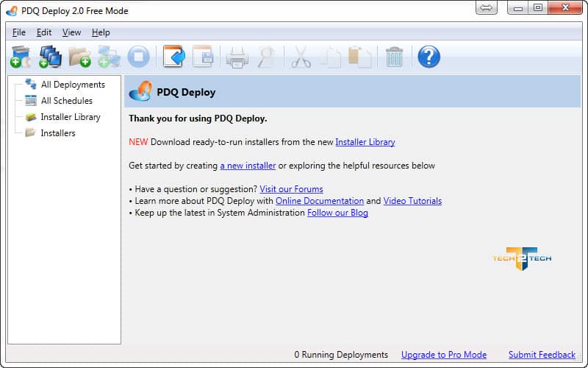Click the 'a new installer' link
588x368 pixels.
point(248,166)
